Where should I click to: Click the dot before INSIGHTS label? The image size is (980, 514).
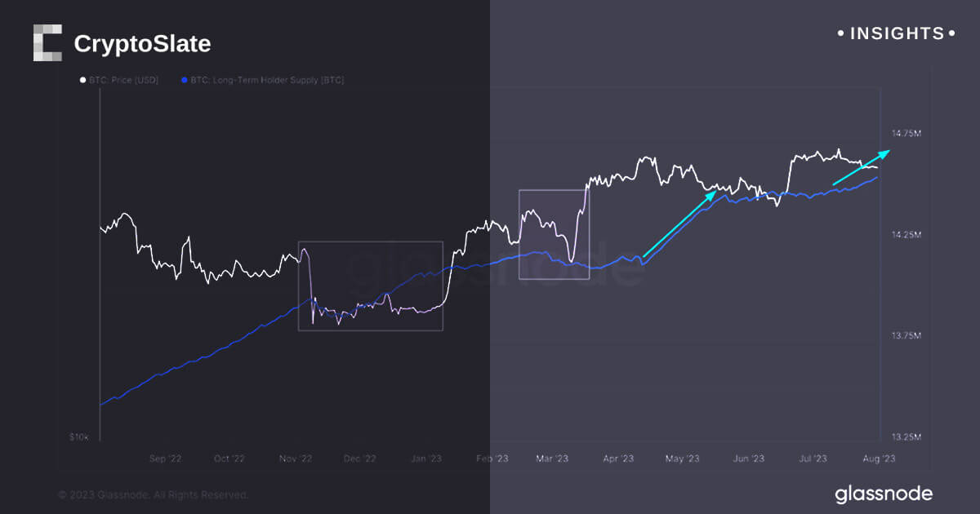pyautogui.click(x=841, y=34)
